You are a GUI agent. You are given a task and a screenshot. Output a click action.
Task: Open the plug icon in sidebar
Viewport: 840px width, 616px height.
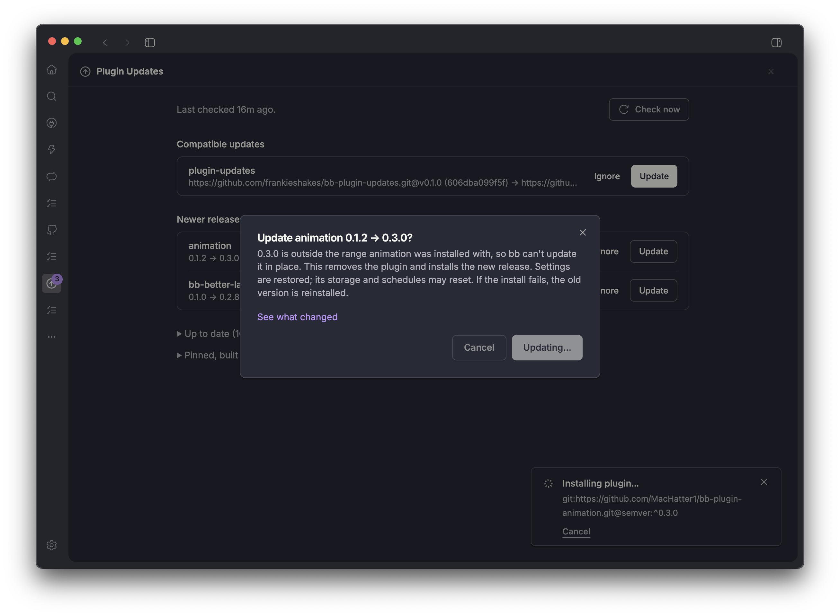[x=51, y=123]
